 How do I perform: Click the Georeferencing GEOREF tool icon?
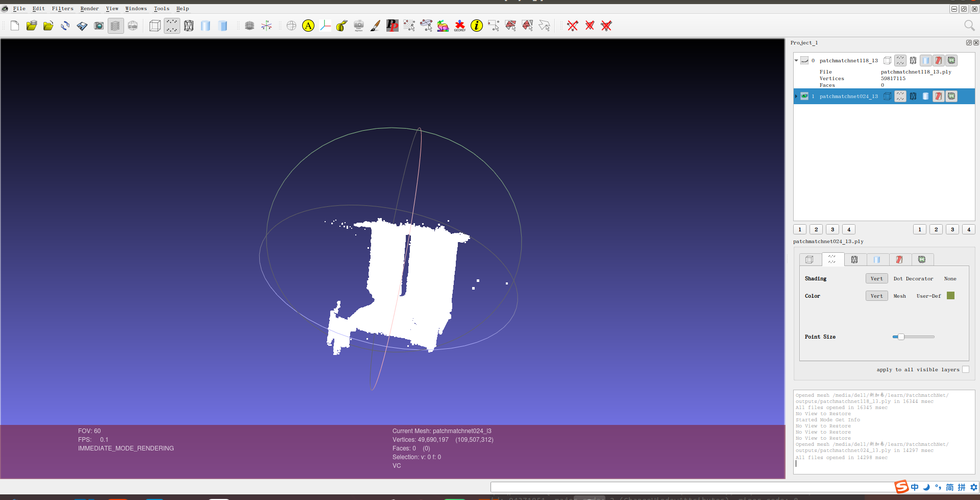460,26
